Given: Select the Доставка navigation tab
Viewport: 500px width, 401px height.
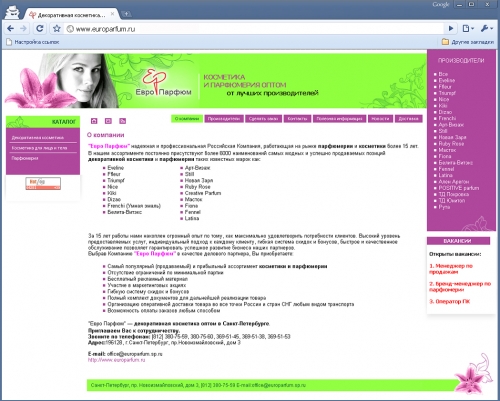Looking at the screenshot, I should pyautogui.click(x=408, y=119).
